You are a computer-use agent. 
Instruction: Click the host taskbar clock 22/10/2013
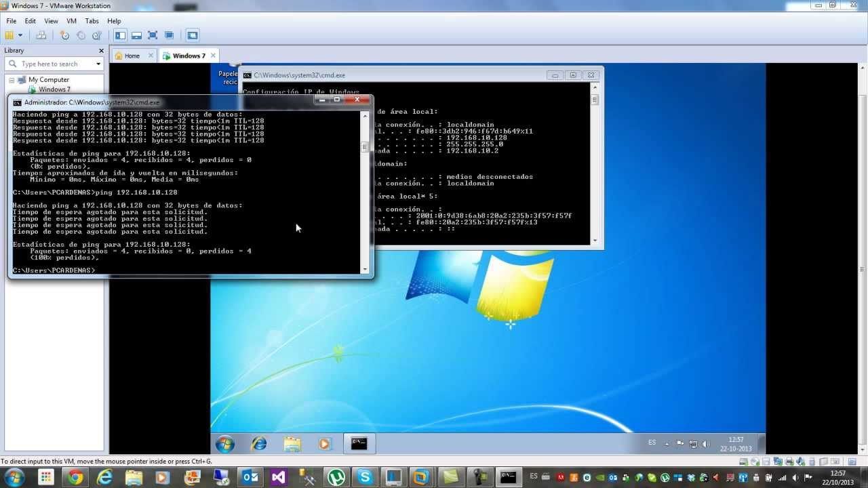pos(837,477)
